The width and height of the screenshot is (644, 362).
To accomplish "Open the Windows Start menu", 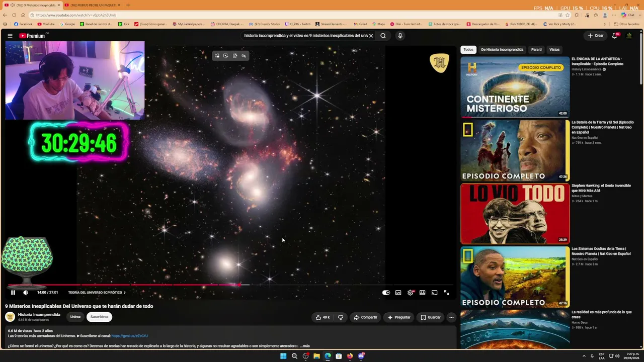I will point(283,356).
